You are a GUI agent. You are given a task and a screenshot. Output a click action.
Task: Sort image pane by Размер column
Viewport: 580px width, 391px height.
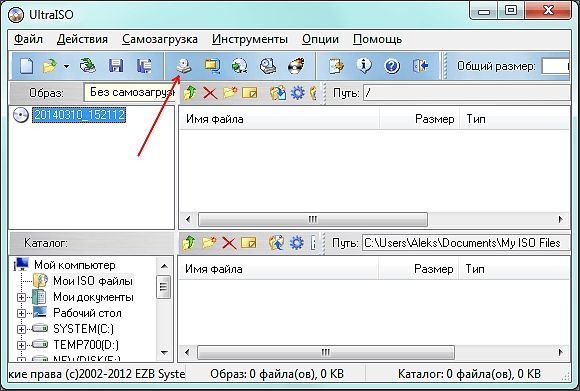click(x=419, y=119)
